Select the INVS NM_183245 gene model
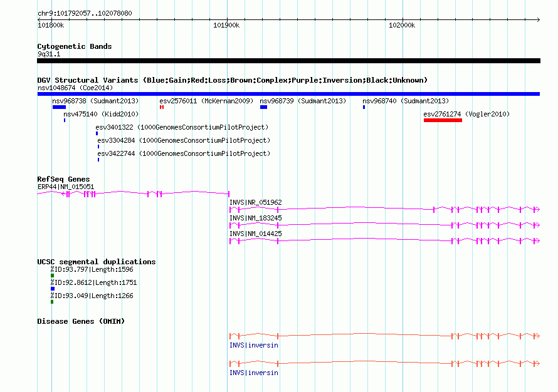 pos(385,225)
